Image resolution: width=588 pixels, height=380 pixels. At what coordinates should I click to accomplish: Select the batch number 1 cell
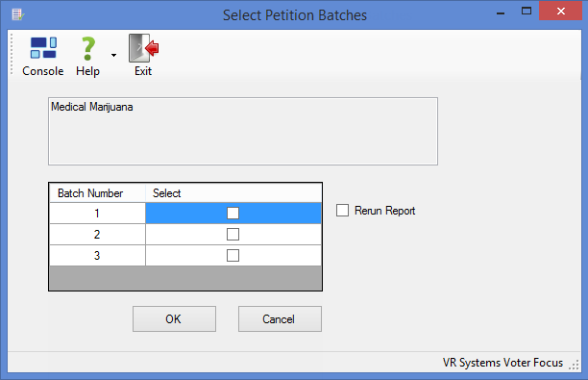pyautogui.click(x=97, y=214)
